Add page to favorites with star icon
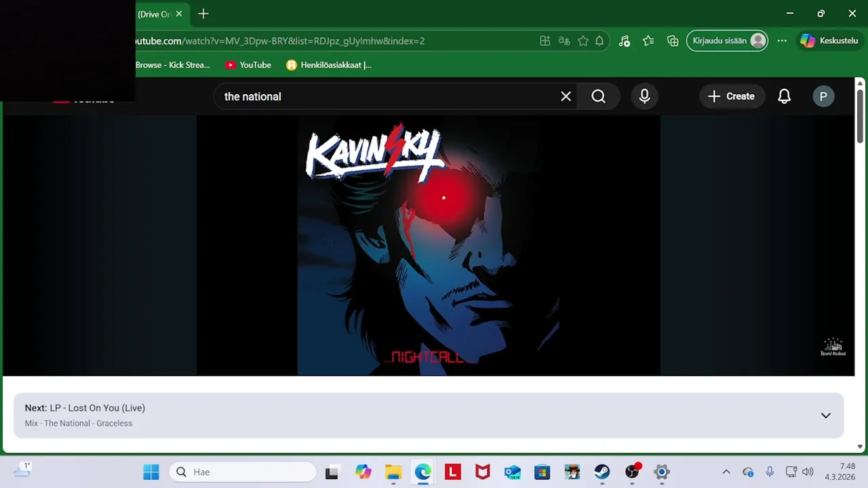Viewport: 868px width, 488px height. point(583,41)
